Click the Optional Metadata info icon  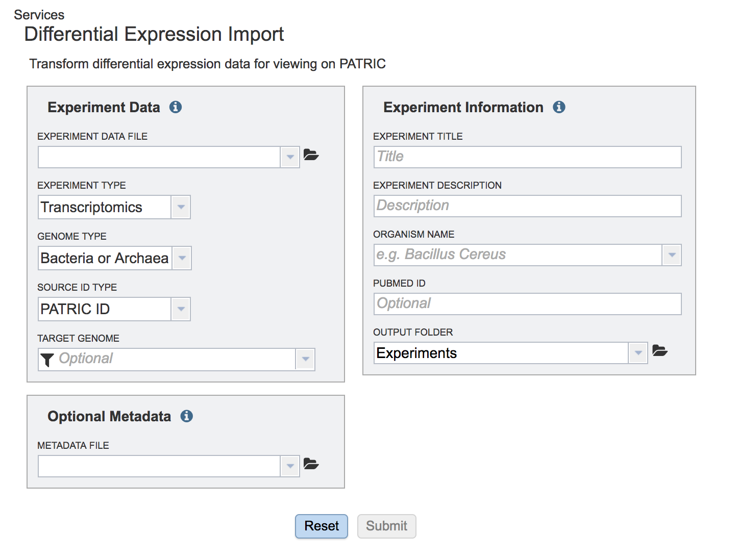click(x=187, y=416)
